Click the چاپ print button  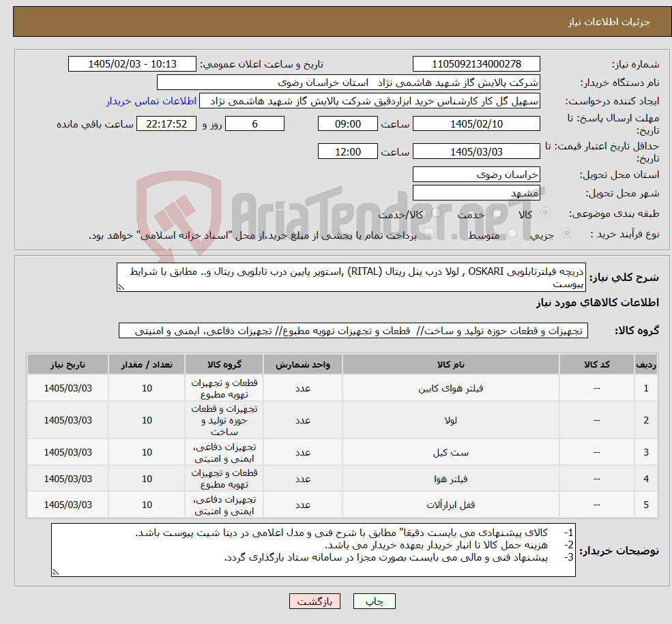pyautogui.click(x=374, y=601)
